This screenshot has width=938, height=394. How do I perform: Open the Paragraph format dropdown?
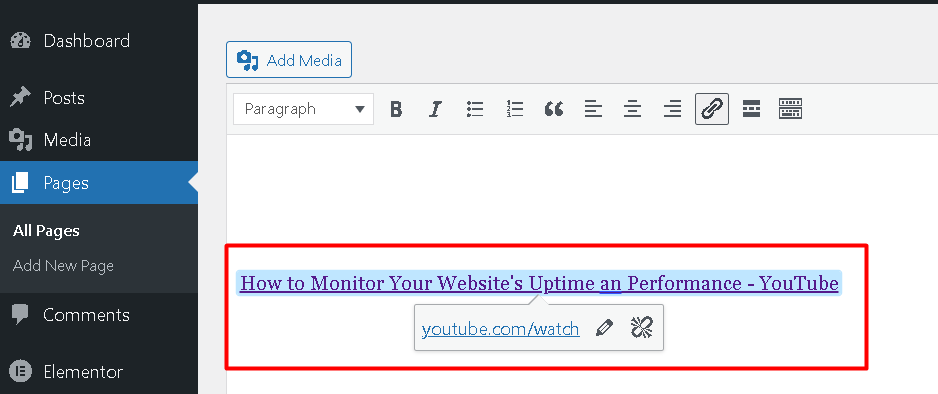pos(303,109)
